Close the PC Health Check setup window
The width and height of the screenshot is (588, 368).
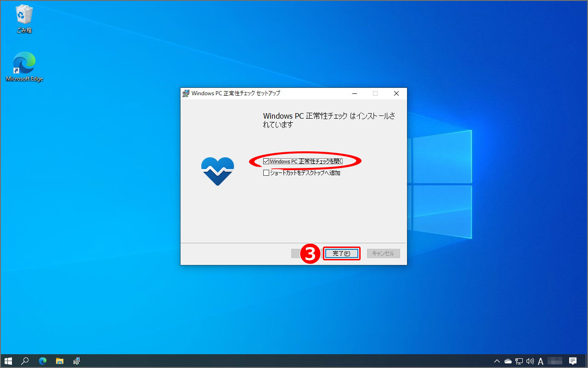pyautogui.click(x=396, y=93)
